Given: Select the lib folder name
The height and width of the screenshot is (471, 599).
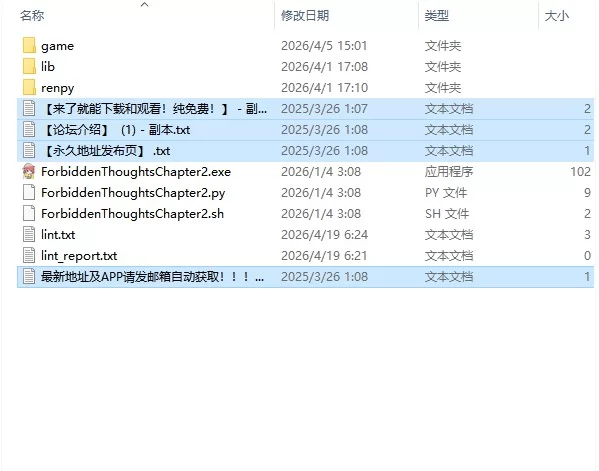Looking at the screenshot, I should point(48,66).
